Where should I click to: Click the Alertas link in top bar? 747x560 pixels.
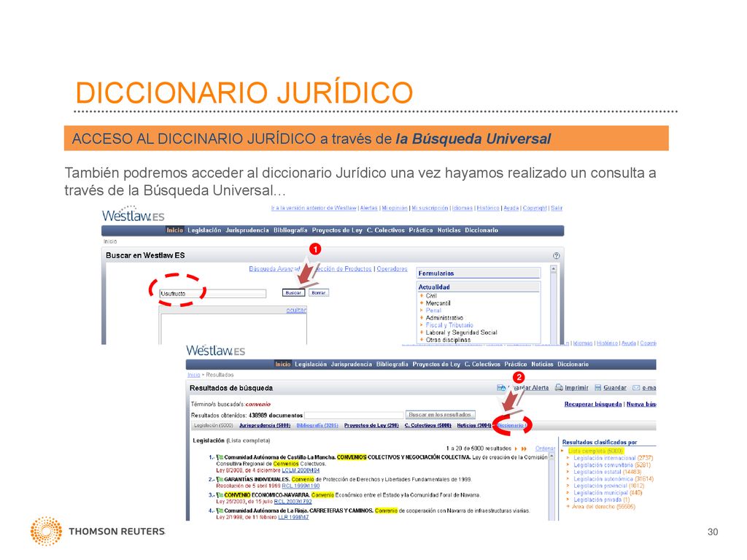tap(368, 208)
